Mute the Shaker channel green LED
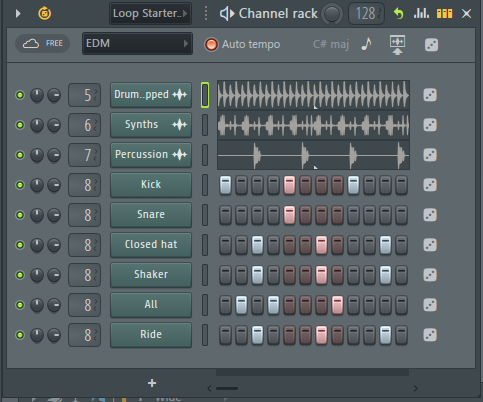This screenshot has width=483, height=402. pos(20,275)
